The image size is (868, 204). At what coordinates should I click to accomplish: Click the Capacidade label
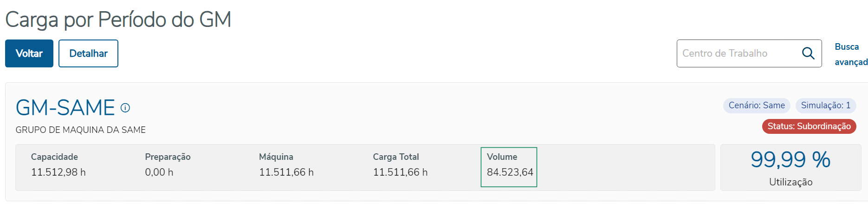pyautogui.click(x=54, y=157)
